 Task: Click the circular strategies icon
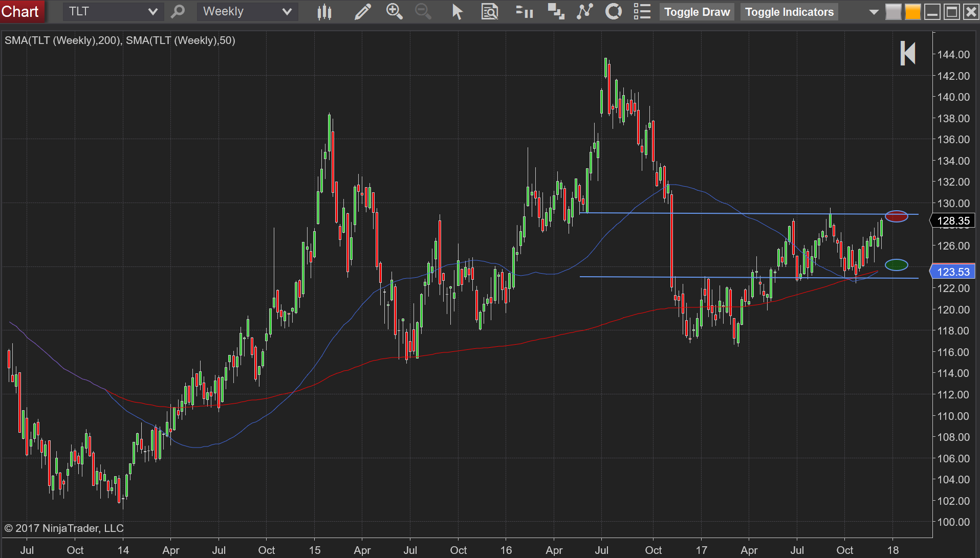pos(613,11)
